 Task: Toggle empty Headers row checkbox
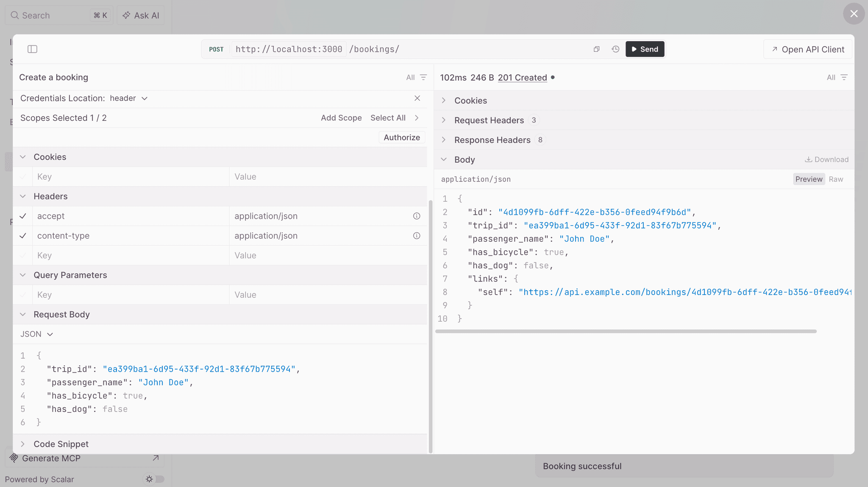[x=23, y=256]
